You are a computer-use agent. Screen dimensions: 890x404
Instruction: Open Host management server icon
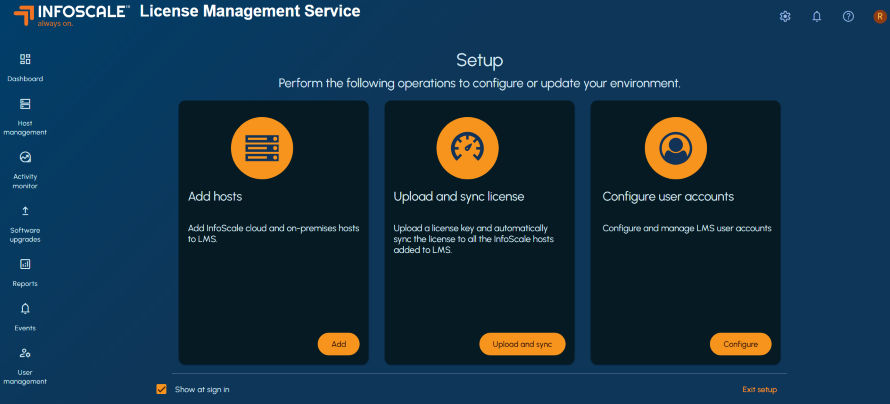click(x=25, y=104)
